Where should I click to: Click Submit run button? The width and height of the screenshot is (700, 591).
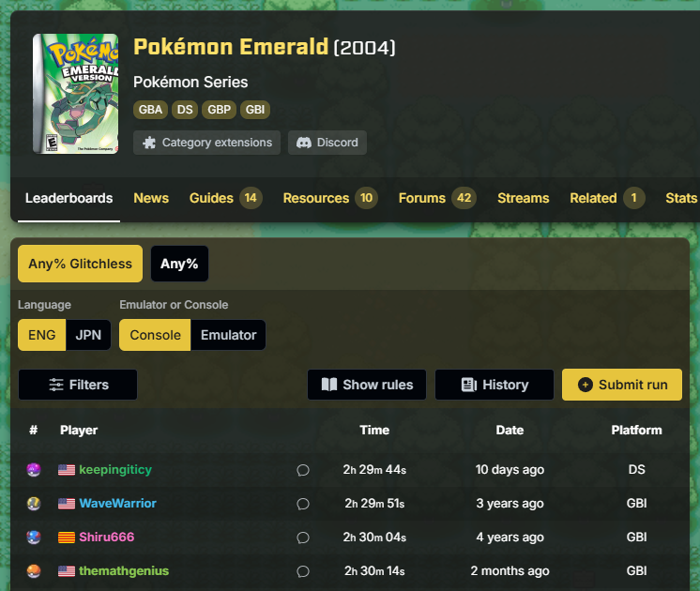tap(622, 385)
